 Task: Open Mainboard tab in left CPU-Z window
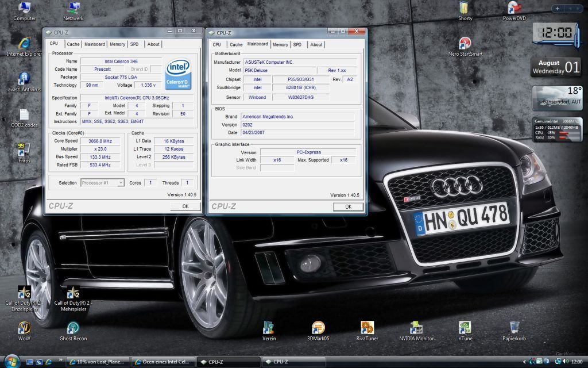pyautogui.click(x=95, y=44)
